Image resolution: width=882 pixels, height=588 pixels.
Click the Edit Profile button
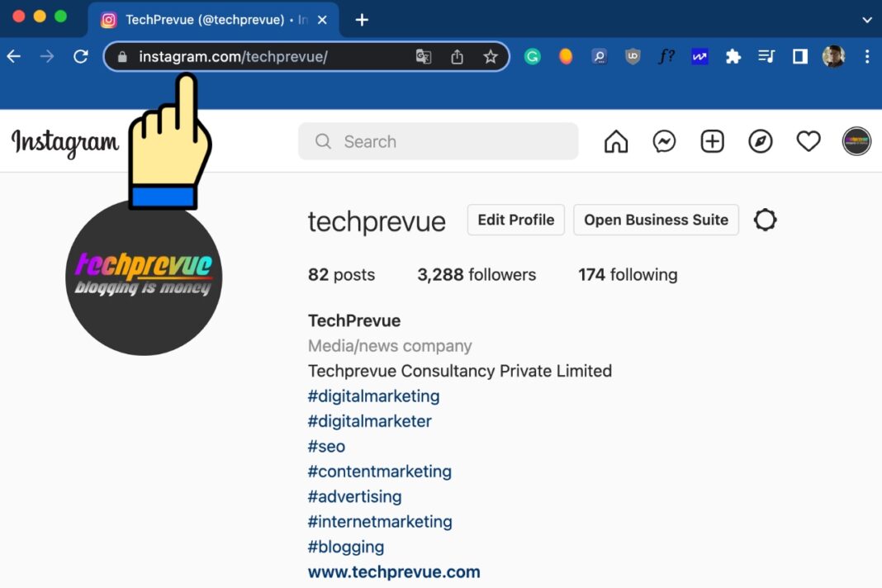click(515, 220)
